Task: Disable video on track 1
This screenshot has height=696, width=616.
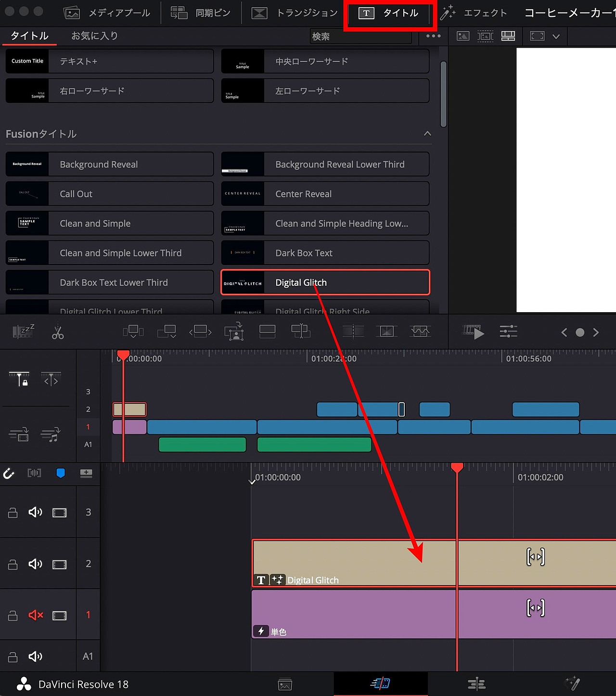Action: [60, 616]
